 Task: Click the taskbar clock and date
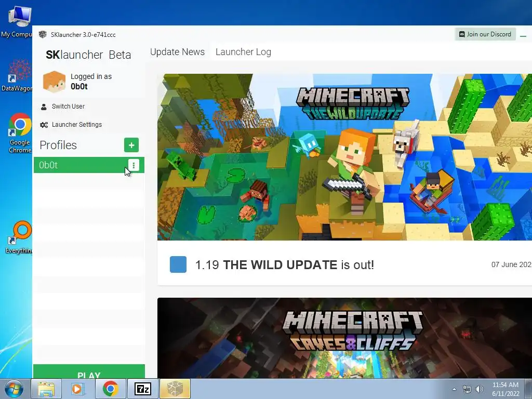506,389
